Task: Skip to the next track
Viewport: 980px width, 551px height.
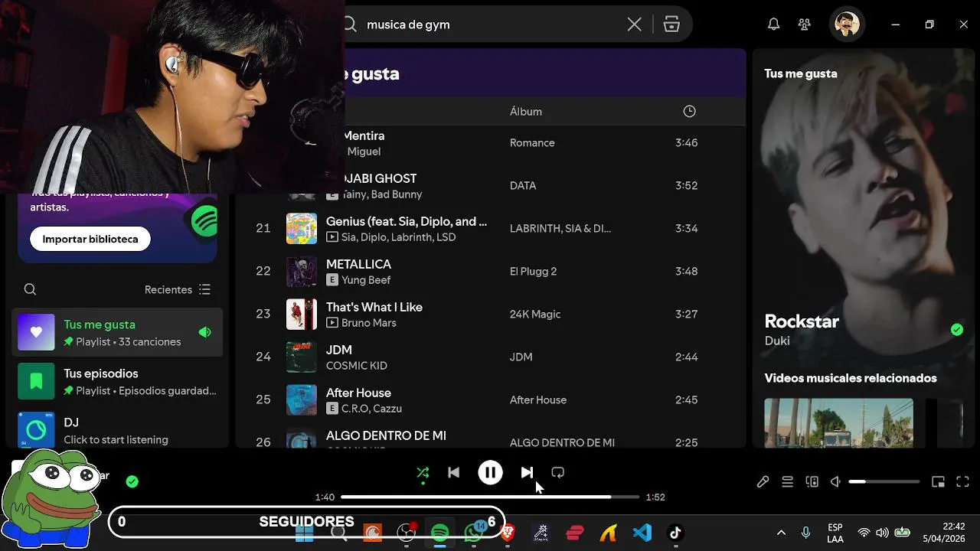Action: pyautogui.click(x=527, y=473)
